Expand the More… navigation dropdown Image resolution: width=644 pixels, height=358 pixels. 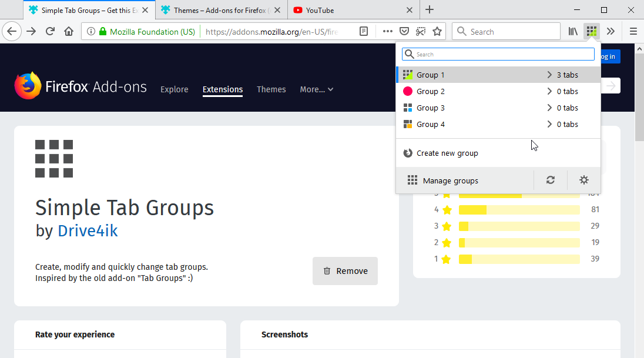tap(316, 89)
